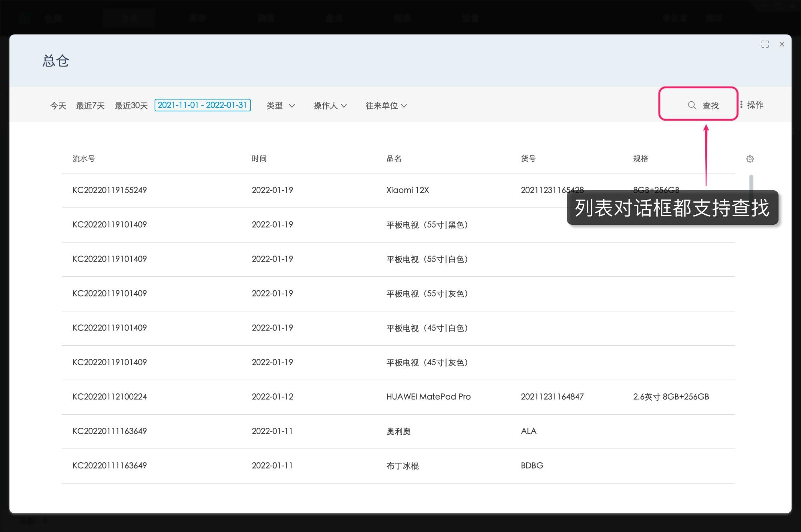Screen dimensions: 801x532
Task: Close the 总仓 dialog
Action: point(782,44)
